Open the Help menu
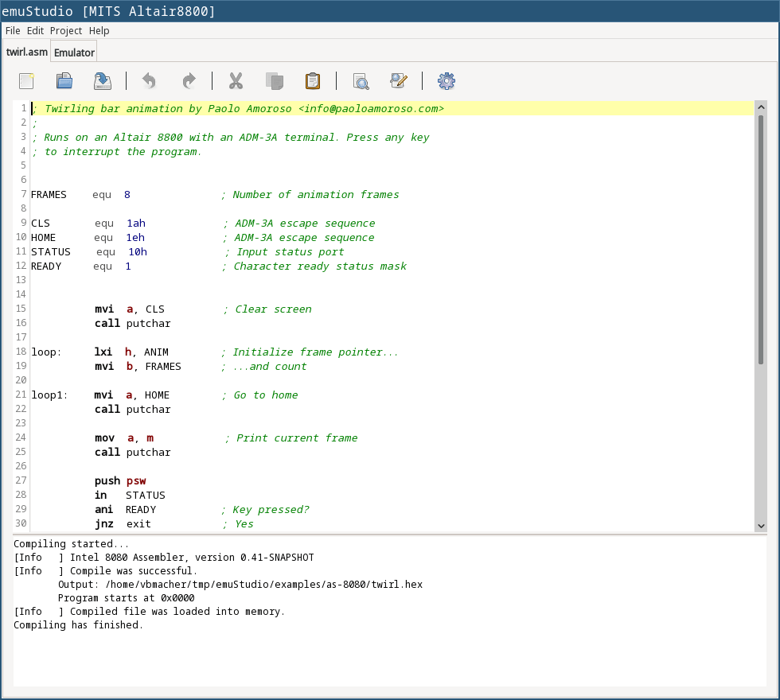The height and width of the screenshot is (700, 780). [99, 31]
